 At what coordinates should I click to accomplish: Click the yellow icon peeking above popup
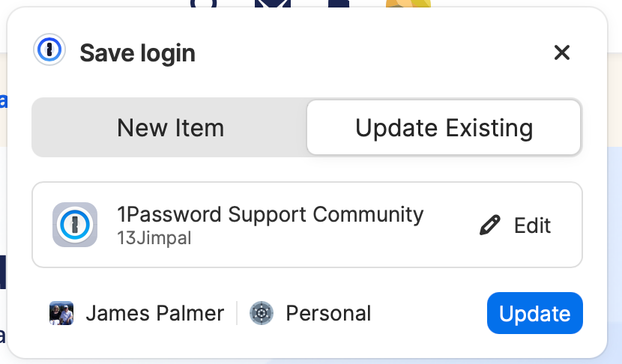409,6
